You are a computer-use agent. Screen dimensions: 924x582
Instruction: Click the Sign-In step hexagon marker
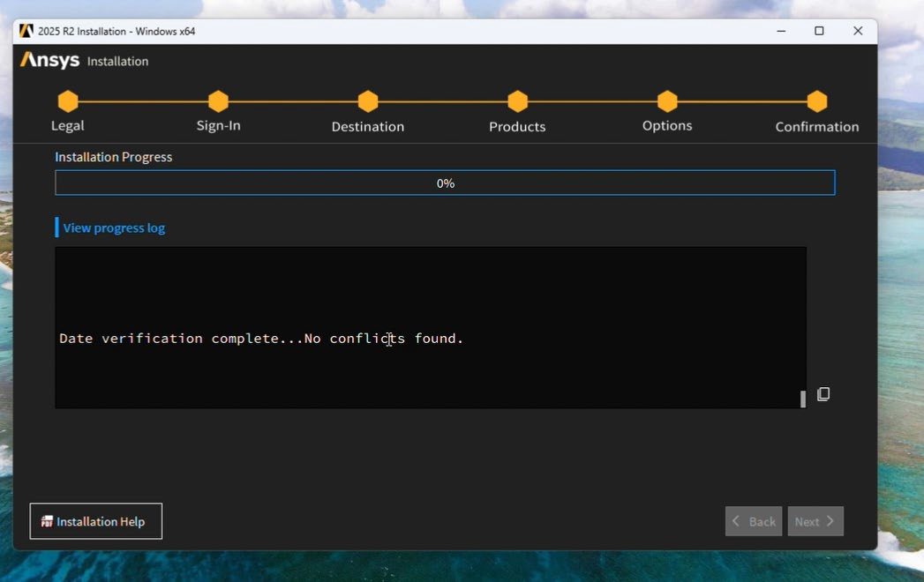pos(218,101)
